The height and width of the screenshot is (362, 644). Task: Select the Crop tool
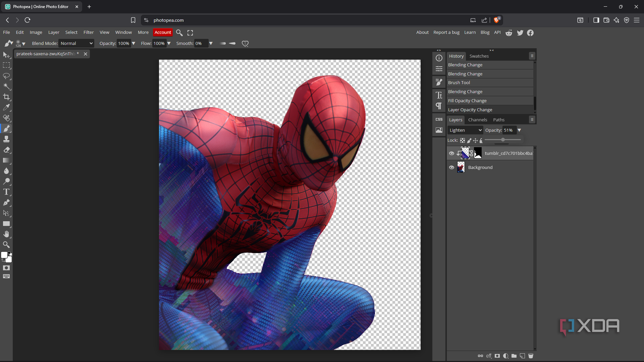(x=7, y=97)
